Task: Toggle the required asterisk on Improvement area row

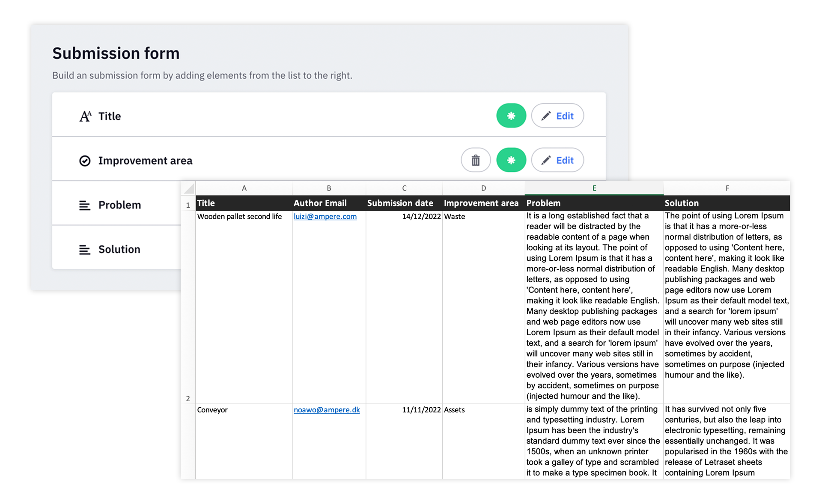Action: pos(511,160)
